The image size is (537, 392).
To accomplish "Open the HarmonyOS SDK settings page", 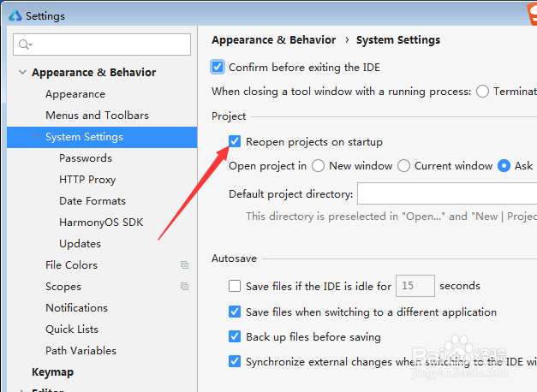I will (x=101, y=223).
